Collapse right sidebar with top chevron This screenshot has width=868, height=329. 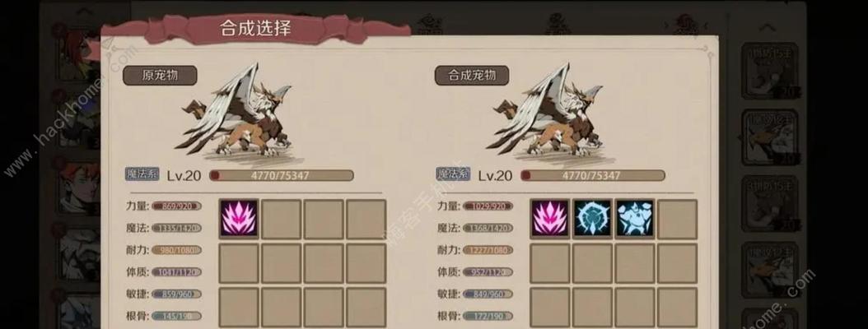pyautogui.click(x=767, y=27)
